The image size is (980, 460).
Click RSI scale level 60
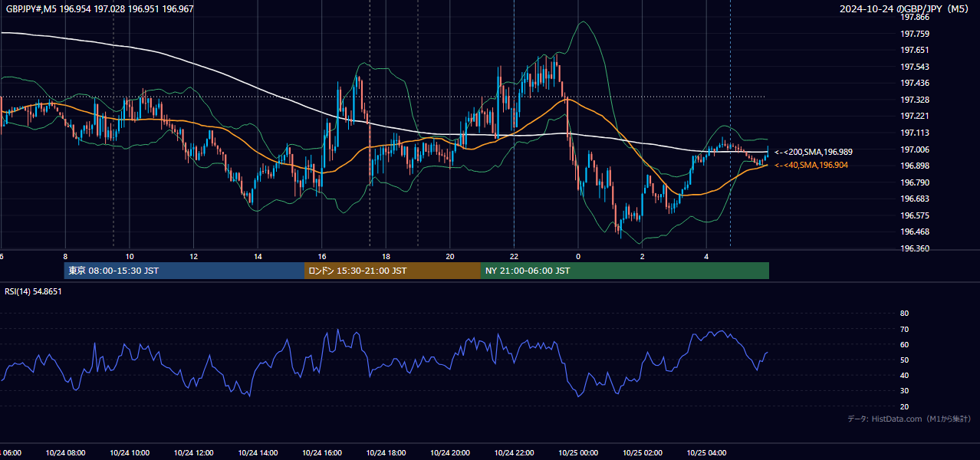(904, 344)
